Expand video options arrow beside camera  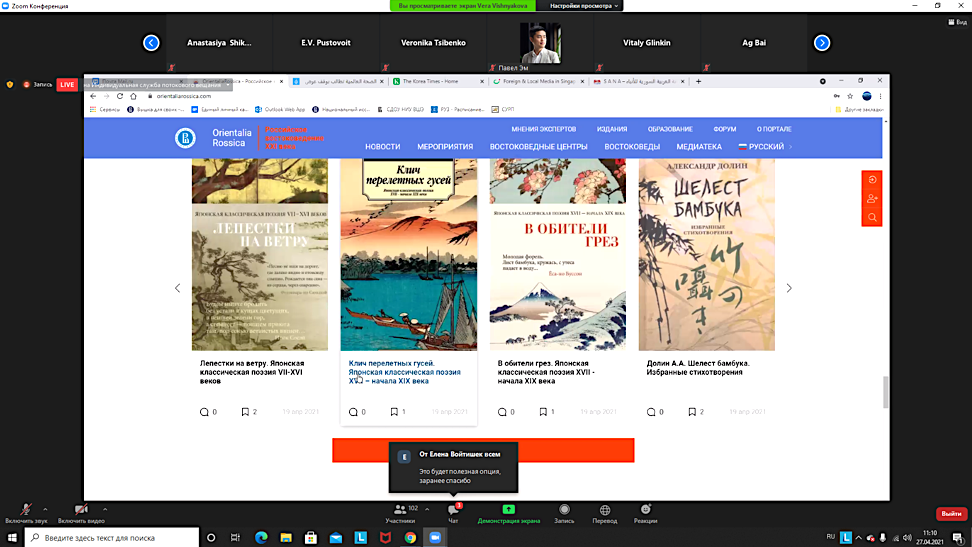point(105,509)
